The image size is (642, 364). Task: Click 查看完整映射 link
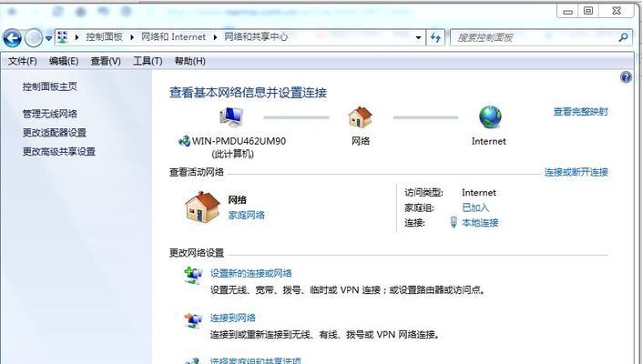pyautogui.click(x=581, y=112)
